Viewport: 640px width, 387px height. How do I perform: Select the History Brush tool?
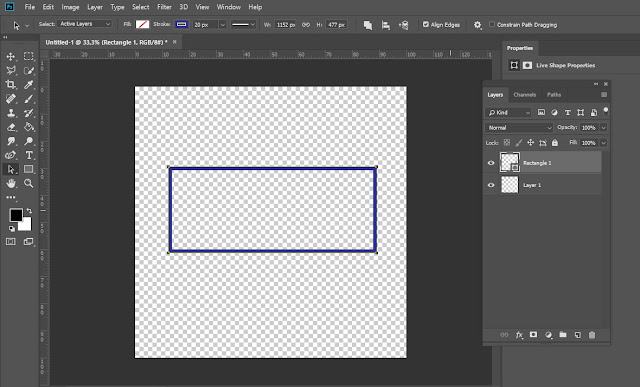point(28,113)
